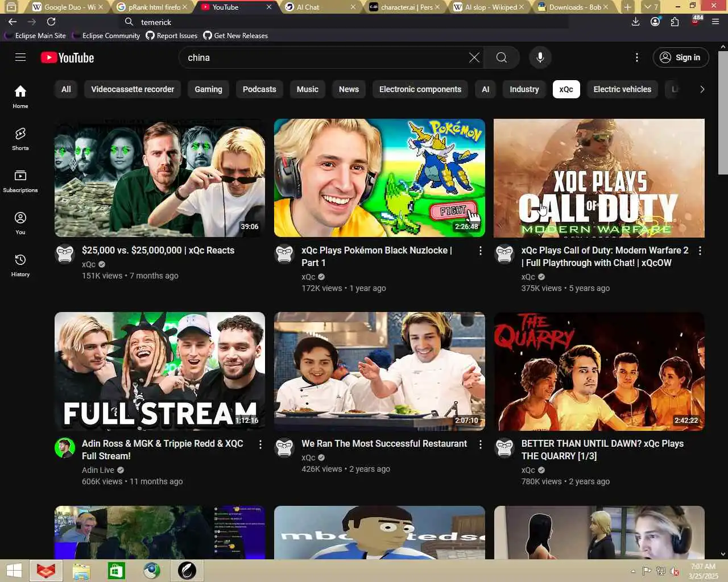Click Adin Live channel avatar

tap(65, 448)
